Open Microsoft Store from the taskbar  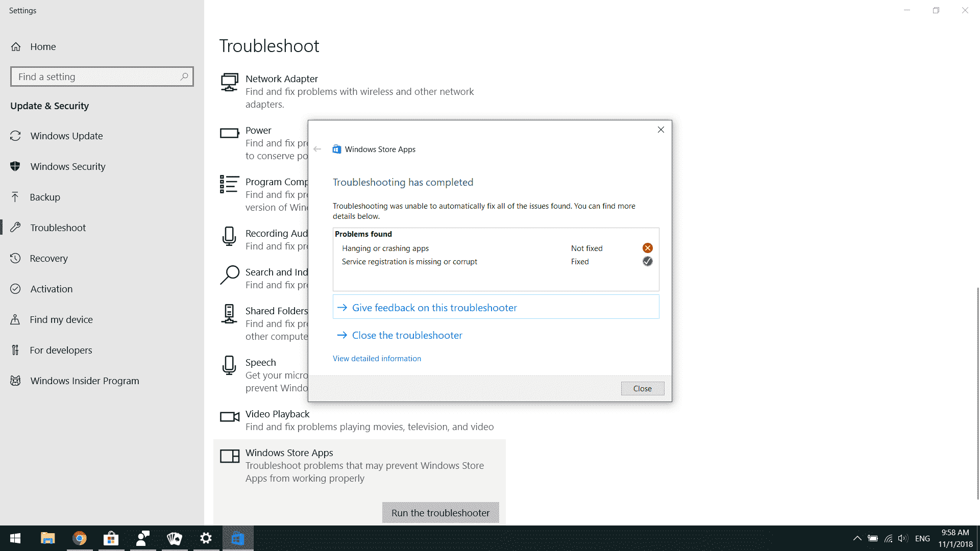(111, 538)
